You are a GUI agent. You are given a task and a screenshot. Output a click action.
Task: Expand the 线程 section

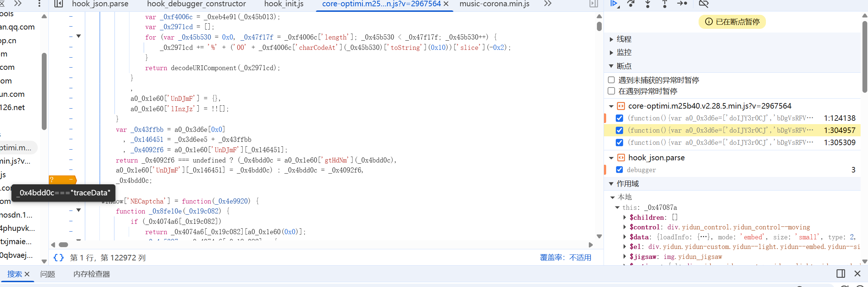(x=611, y=39)
